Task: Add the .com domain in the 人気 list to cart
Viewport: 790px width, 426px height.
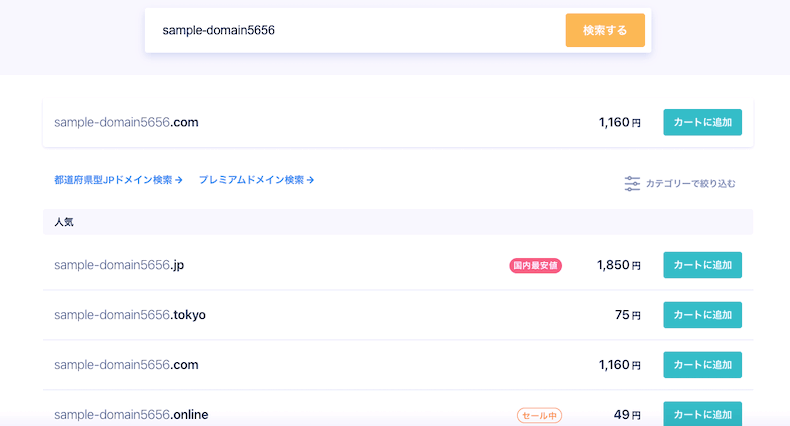Action: (702, 365)
